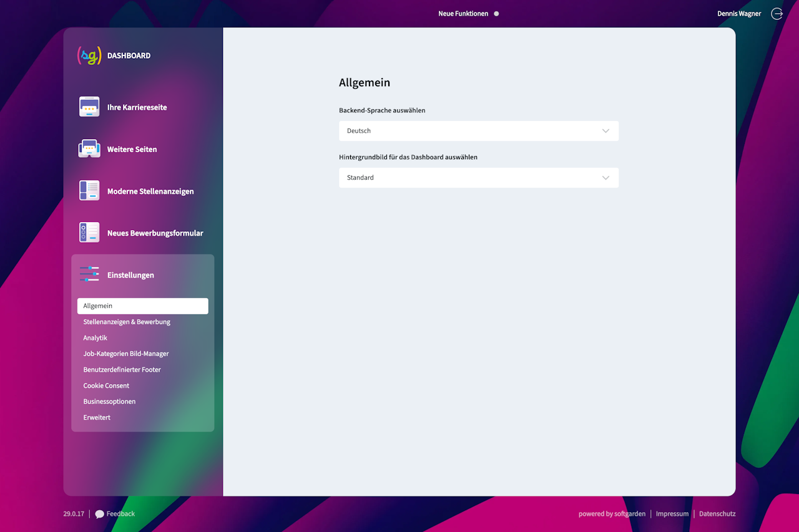Viewport: 799px width, 532px height.
Task: Log out using the exit icon
Action: pyautogui.click(x=777, y=14)
